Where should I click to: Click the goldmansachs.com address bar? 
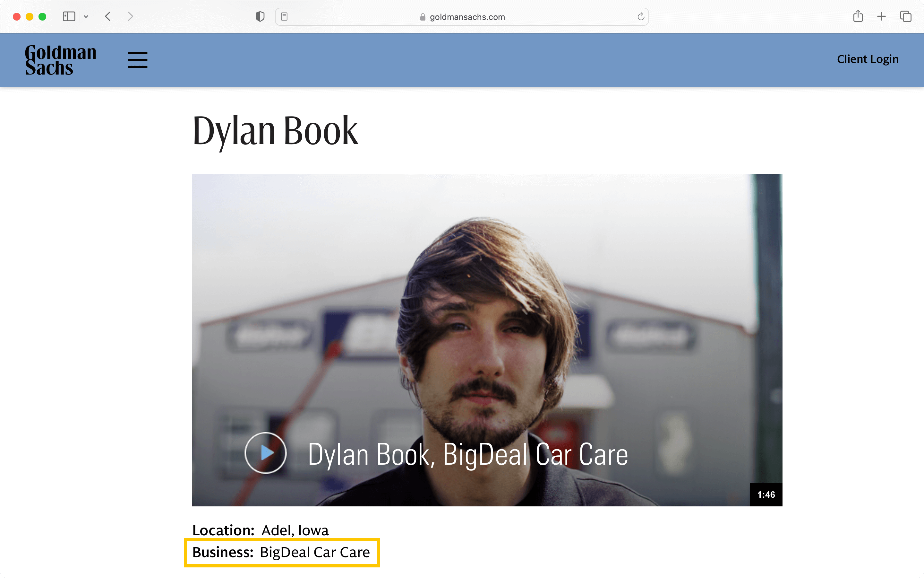tap(462, 17)
